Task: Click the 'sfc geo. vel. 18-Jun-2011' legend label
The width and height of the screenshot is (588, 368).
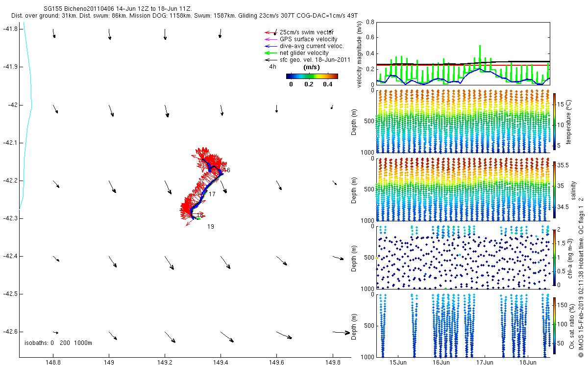Action: pos(315,59)
